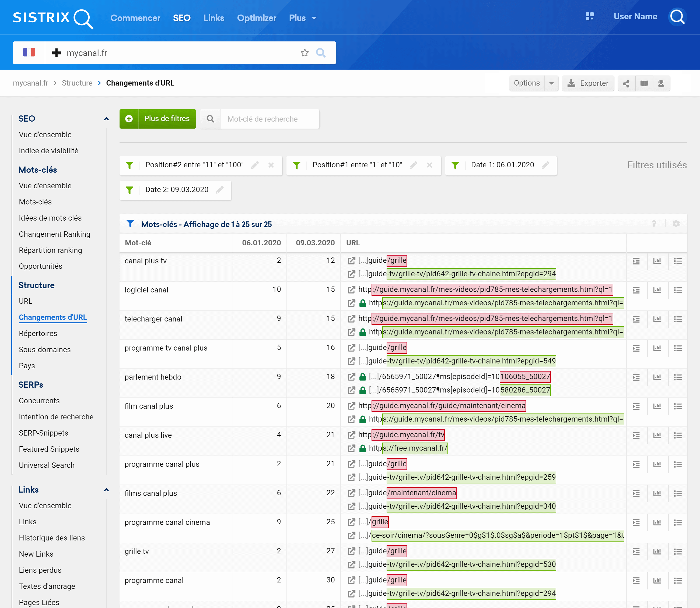Sort by the 09.03.2020 column header
The image size is (700, 608).
(x=315, y=243)
